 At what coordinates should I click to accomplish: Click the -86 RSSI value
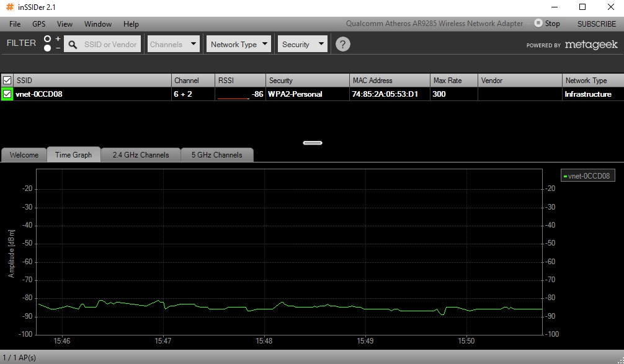point(257,94)
